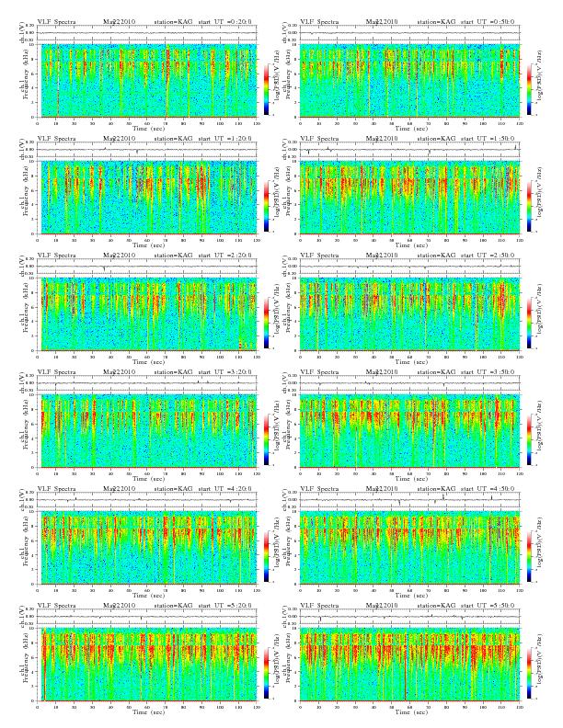Click 'Time (sec)' label under the 0:20:0 panel
The image size is (563, 728).
148,129
